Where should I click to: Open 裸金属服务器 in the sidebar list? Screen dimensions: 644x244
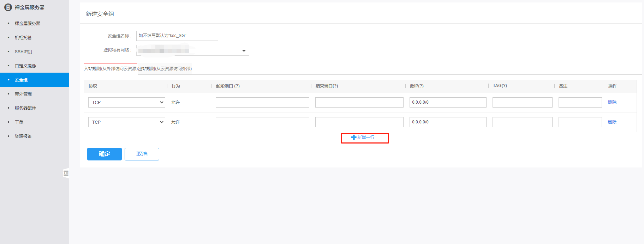pyautogui.click(x=28, y=23)
